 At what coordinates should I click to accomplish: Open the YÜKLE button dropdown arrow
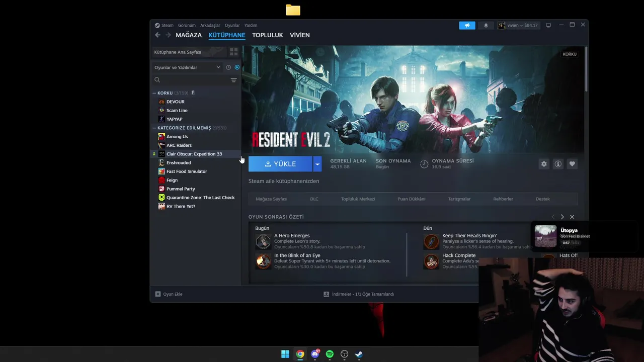[x=317, y=164]
